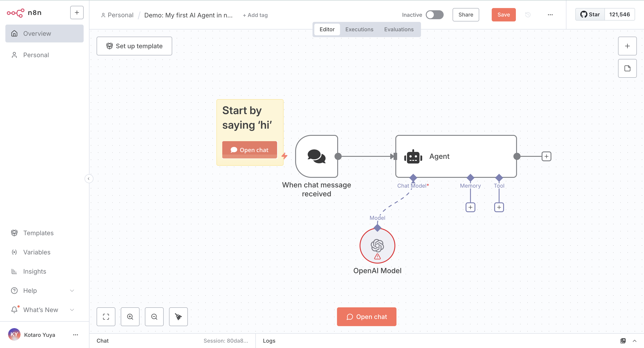The image size is (644, 348).
Task: Zoom out on the canvas
Action: point(154,317)
